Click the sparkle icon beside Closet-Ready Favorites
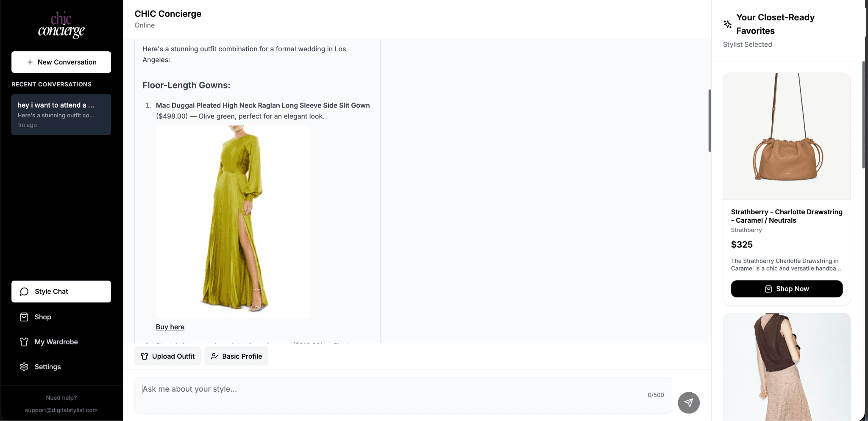The width and height of the screenshot is (868, 421). pyautogui.click(x=728, y=24)
